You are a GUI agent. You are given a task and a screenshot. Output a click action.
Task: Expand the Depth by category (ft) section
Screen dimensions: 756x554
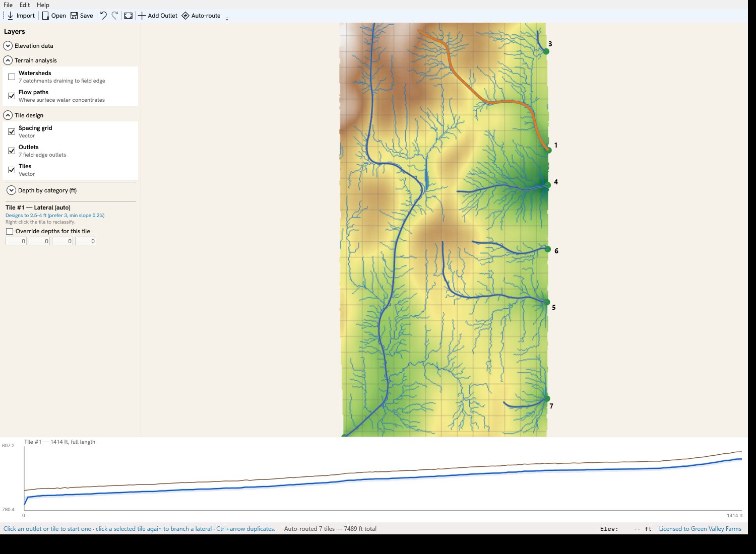11,190
